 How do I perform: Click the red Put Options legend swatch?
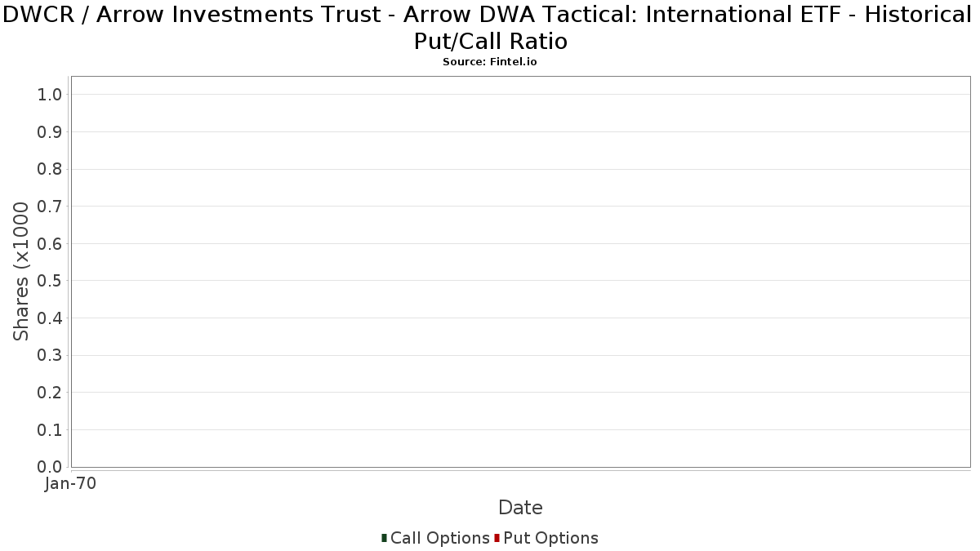497,538
